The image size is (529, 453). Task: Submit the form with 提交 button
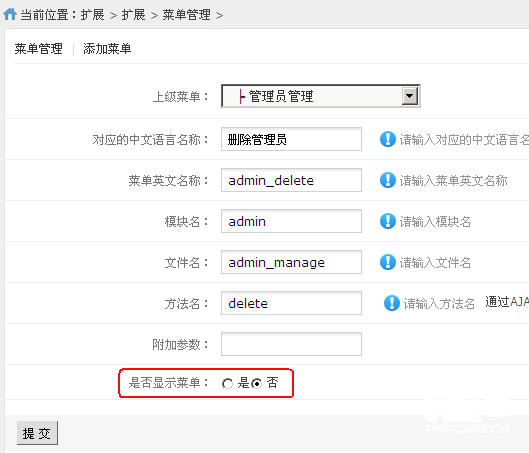[x=37, y=433]
